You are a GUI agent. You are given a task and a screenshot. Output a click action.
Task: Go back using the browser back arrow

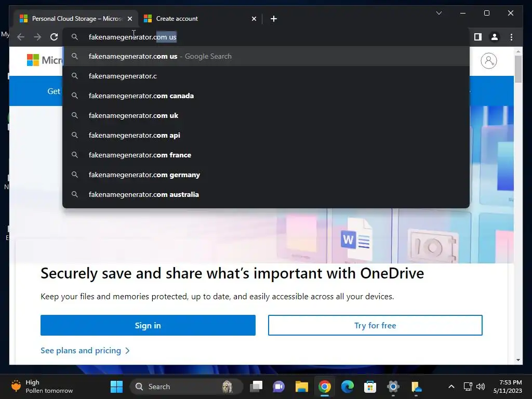(x=21, y=37)
